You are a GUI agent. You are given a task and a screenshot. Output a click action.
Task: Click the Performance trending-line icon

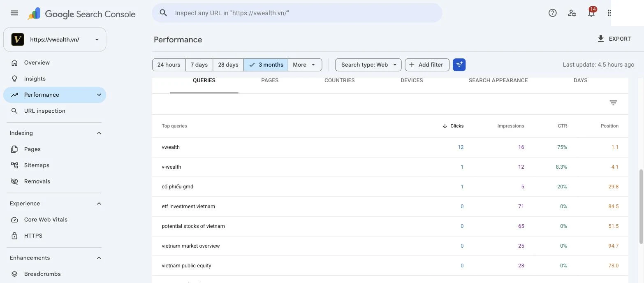[14, 95]
